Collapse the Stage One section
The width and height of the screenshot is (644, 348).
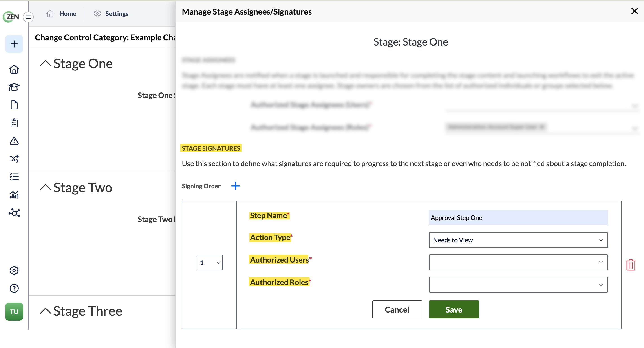pyautogui.click(x=46, y=64)
